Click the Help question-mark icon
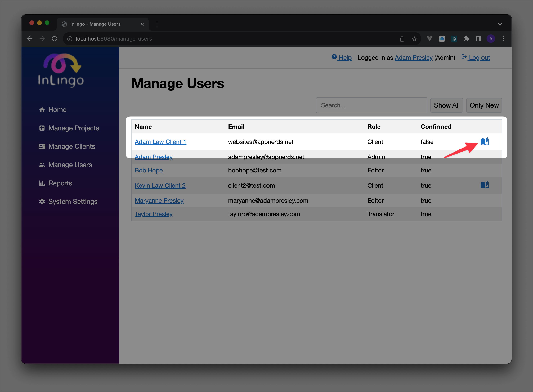The width and height of the screenshot is (533, 392). (x=334, y=57)
